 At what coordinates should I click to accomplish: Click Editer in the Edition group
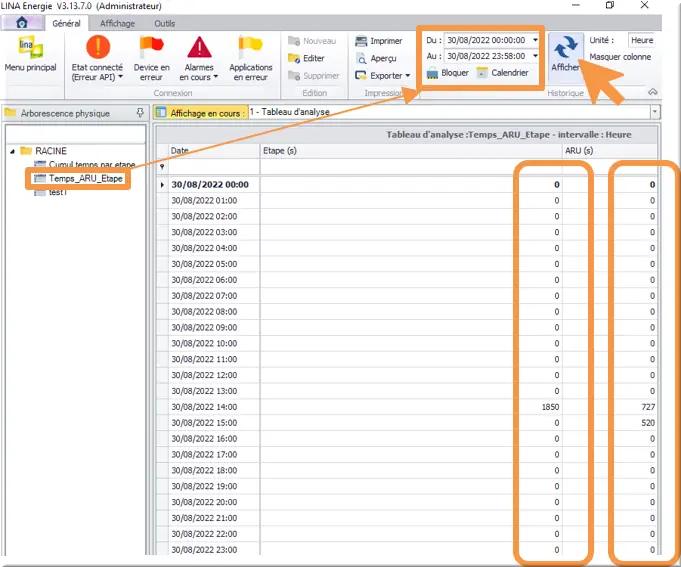[306, 58]
